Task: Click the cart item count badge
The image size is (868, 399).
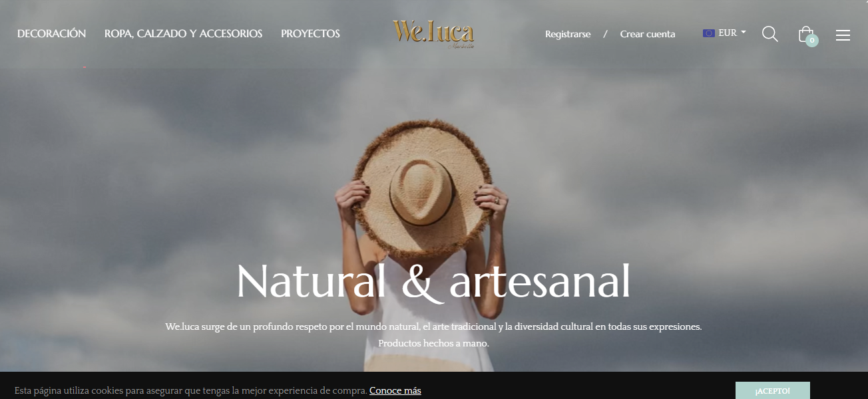Action: pyautogui.click(x=811, y=41)
